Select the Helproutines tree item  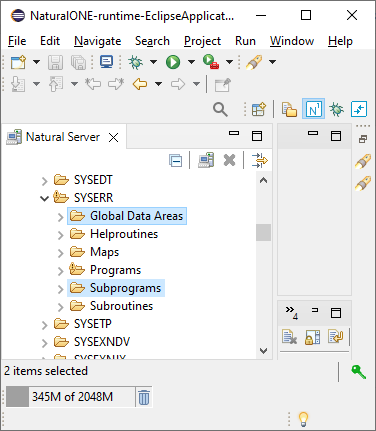[124, 234]
